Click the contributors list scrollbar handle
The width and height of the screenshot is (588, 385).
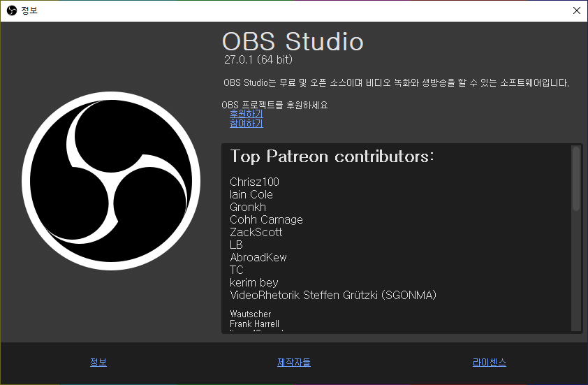click(576, 179)
